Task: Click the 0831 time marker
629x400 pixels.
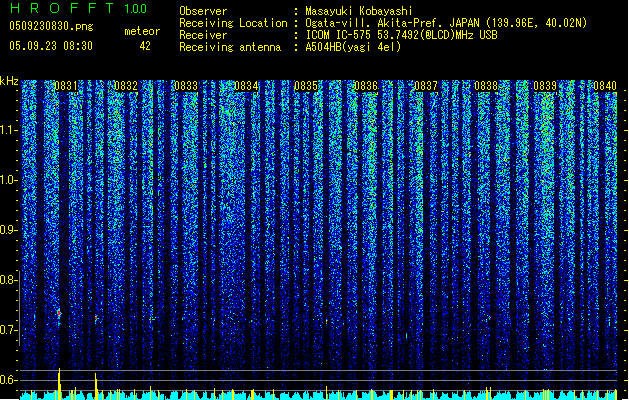Action: click(x=66, y=86)
